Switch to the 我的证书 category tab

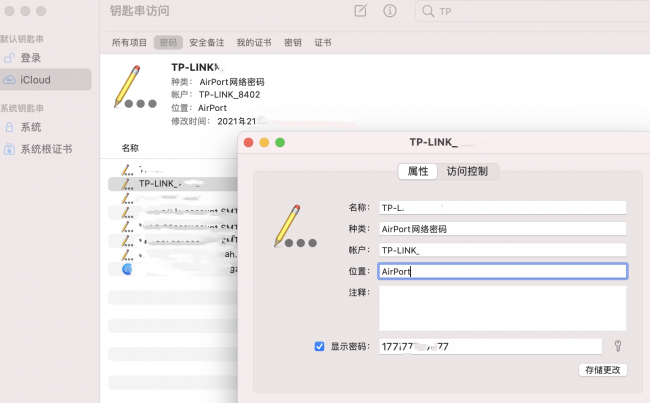[254, 42]
